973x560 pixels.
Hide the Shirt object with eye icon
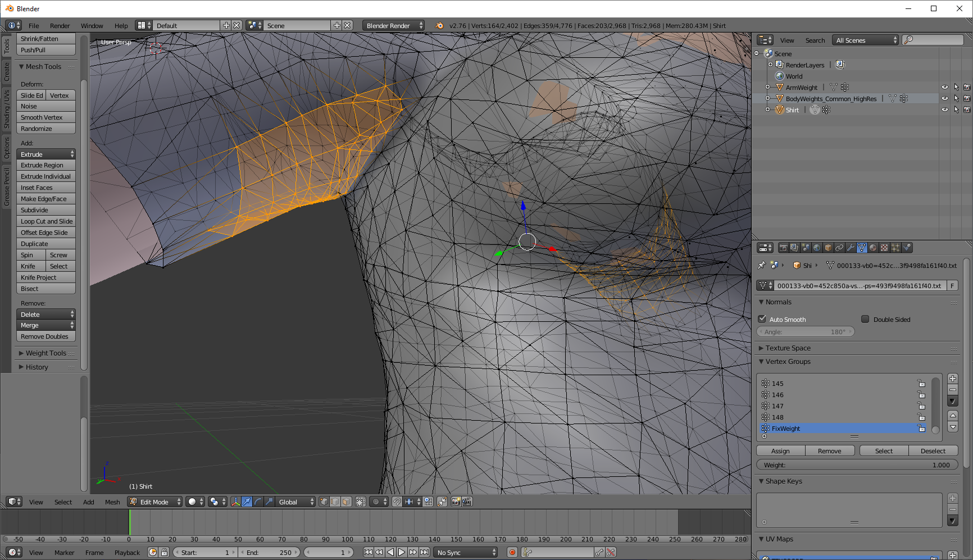pyautogui.click(x=944, y=110)
